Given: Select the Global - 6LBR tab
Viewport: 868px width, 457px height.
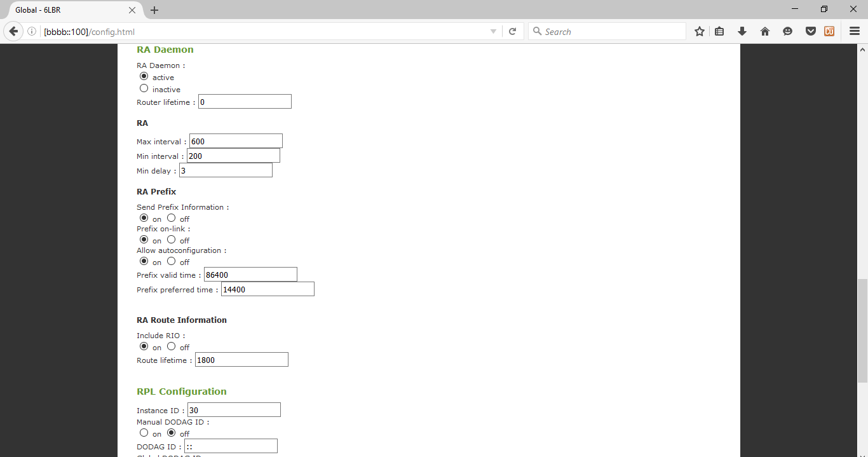Looking at the screenshot, I should (72, 10).
